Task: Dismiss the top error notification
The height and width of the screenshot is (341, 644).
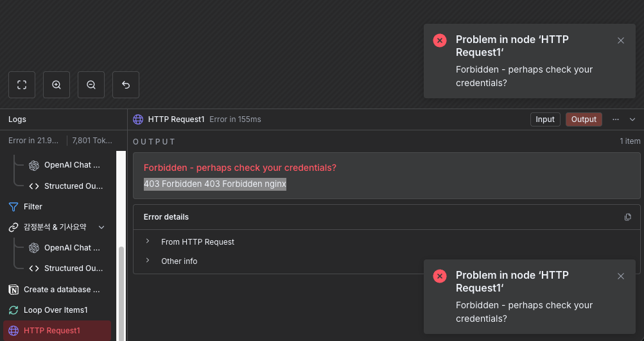Action: [x=621, y=40]
